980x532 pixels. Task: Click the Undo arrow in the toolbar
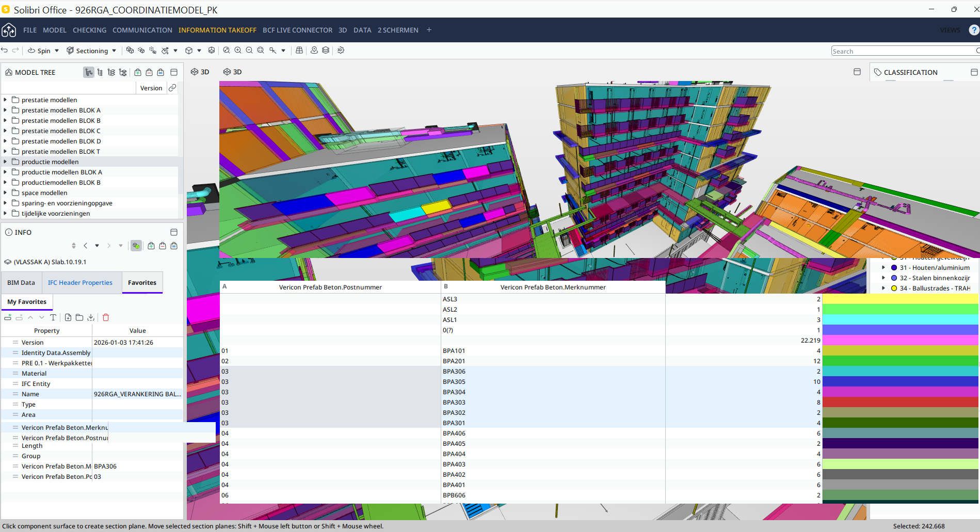(x=5, y=51)
